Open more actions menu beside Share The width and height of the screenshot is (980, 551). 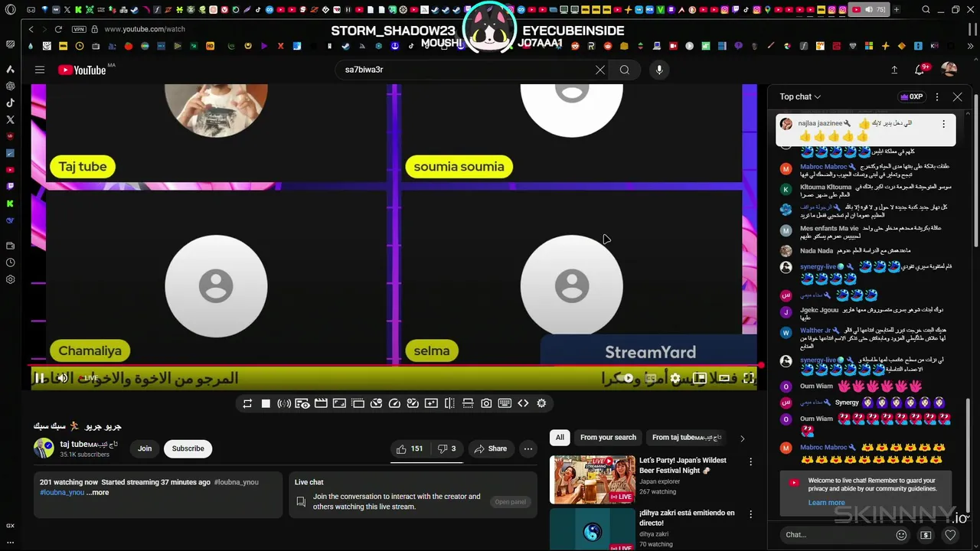pyautogui.click(x=528, y=448)
